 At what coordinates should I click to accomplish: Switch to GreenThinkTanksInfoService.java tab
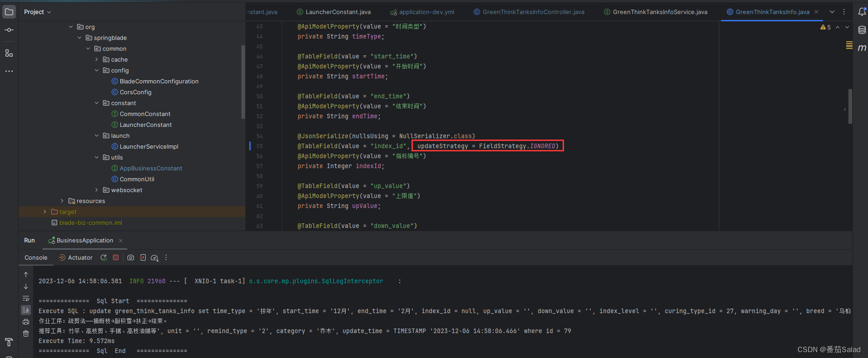[x=656, y=12]
